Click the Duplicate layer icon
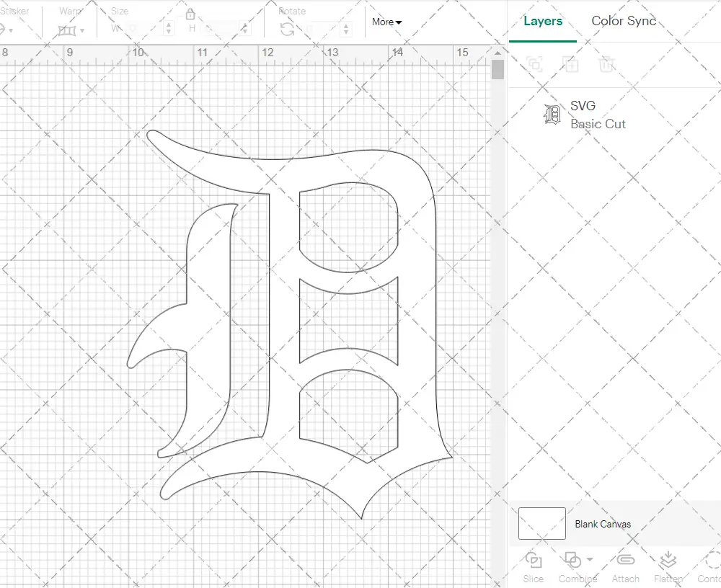Screen dimensions: 721x588 coord(570,64)
